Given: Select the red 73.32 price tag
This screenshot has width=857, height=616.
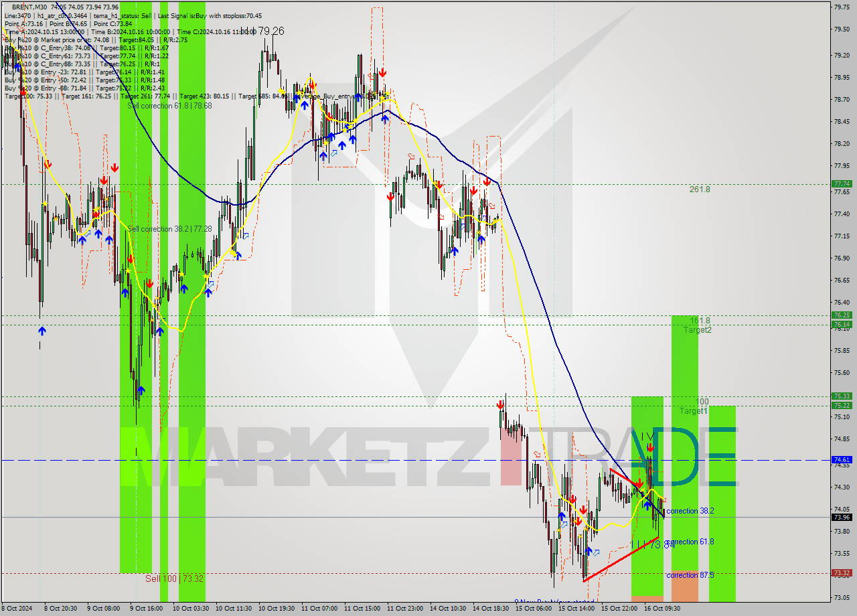Looking at the screenshot, I should click(841, 573).
